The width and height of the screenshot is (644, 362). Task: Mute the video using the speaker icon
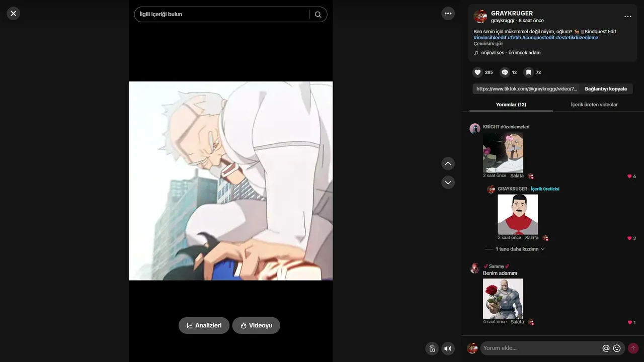(x=448, y=348)
